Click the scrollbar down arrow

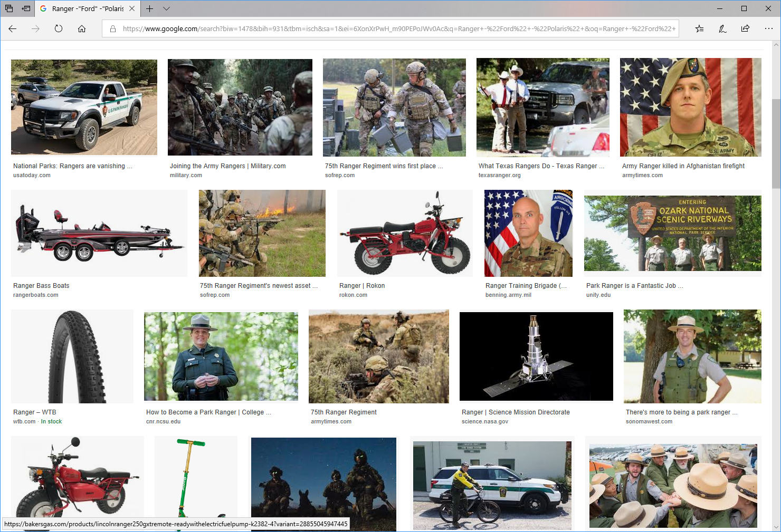776,527
